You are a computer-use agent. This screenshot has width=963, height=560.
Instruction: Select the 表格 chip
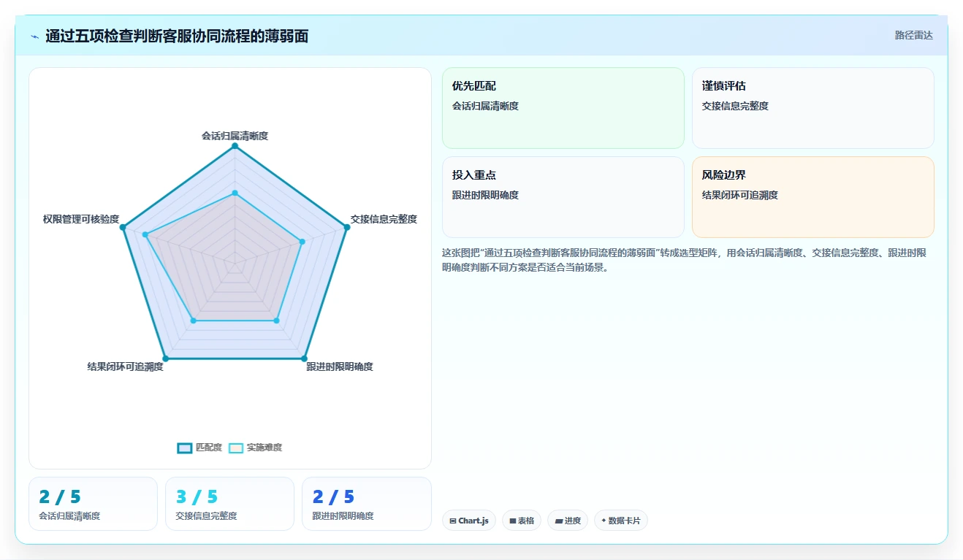[x=522, y=521]
